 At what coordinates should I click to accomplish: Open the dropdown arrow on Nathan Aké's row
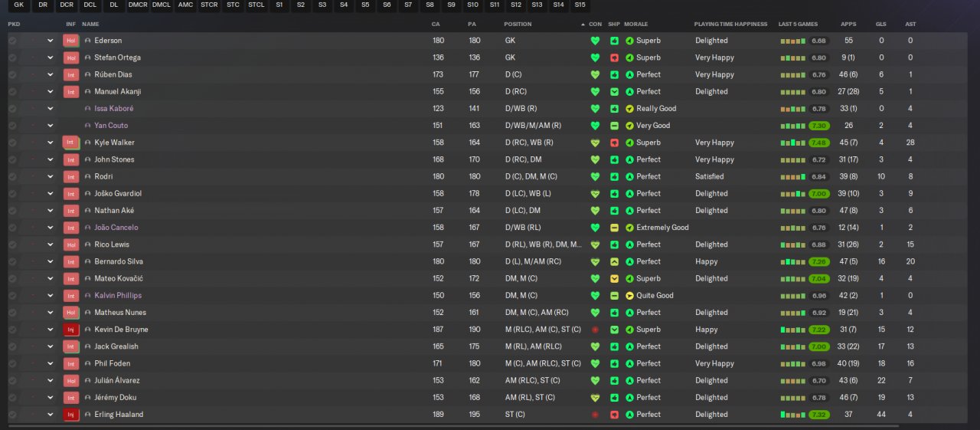(51, 210)
